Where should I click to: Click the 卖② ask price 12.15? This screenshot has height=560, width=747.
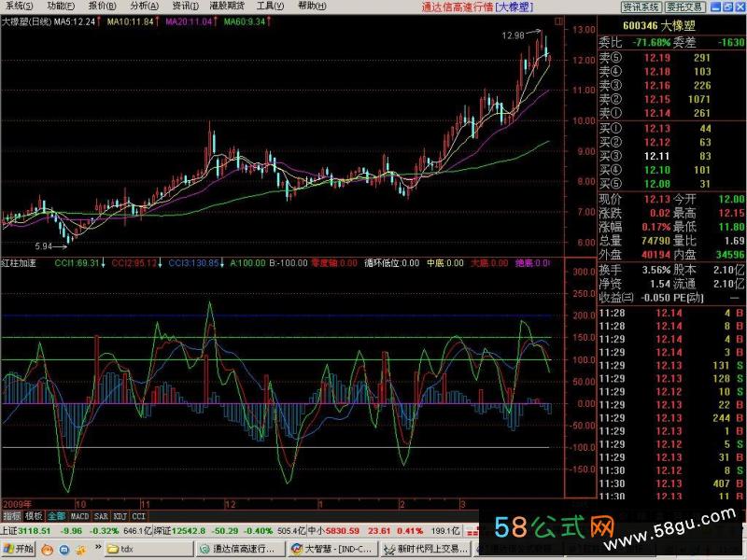coord(657,100)
